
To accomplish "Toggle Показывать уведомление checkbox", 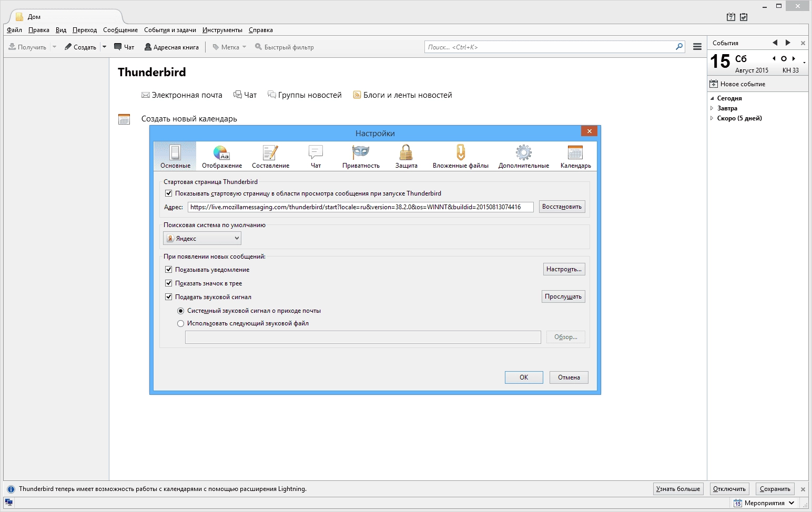I will [x=169, y=269].
